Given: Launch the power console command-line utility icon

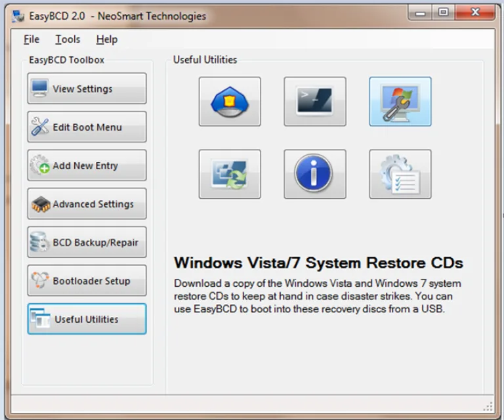Looking at the screenshot, I should pyautogui.click(x=315, y=102).
